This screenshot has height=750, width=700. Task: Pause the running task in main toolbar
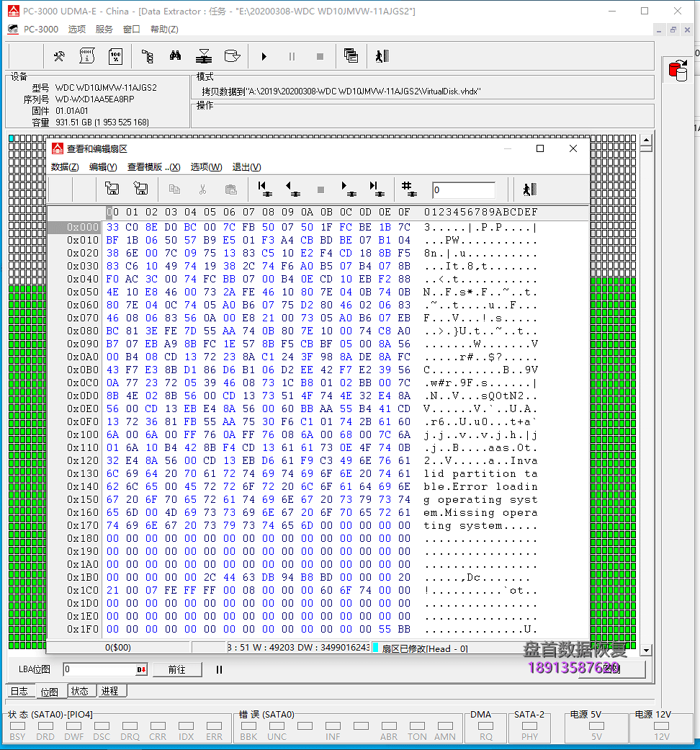coord(292,56)
